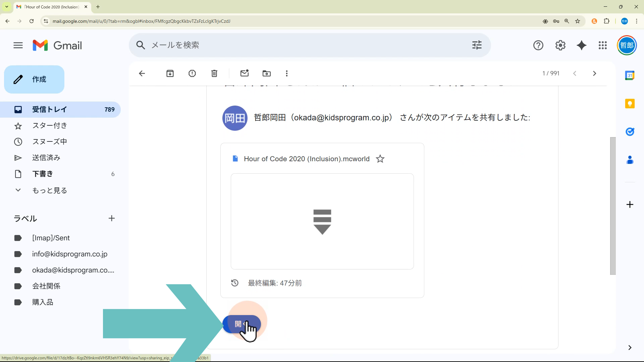Delete the email with the trash icon

(214, 73)
